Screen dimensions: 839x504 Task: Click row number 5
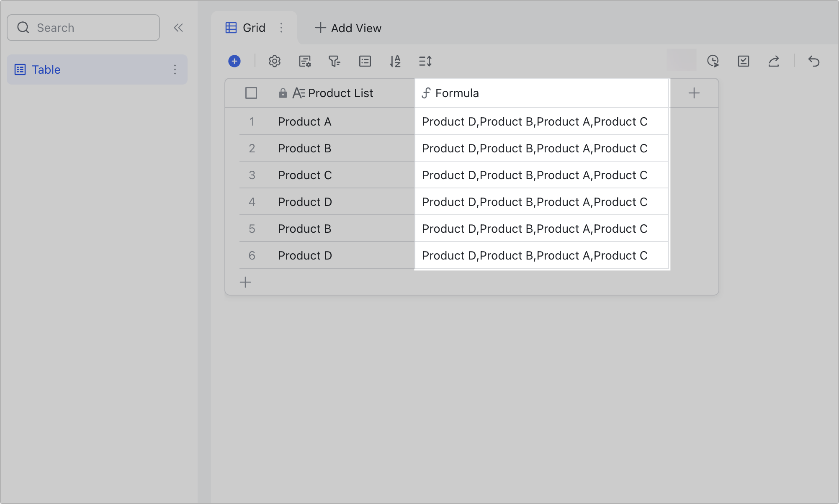click(x=252, y=229)
